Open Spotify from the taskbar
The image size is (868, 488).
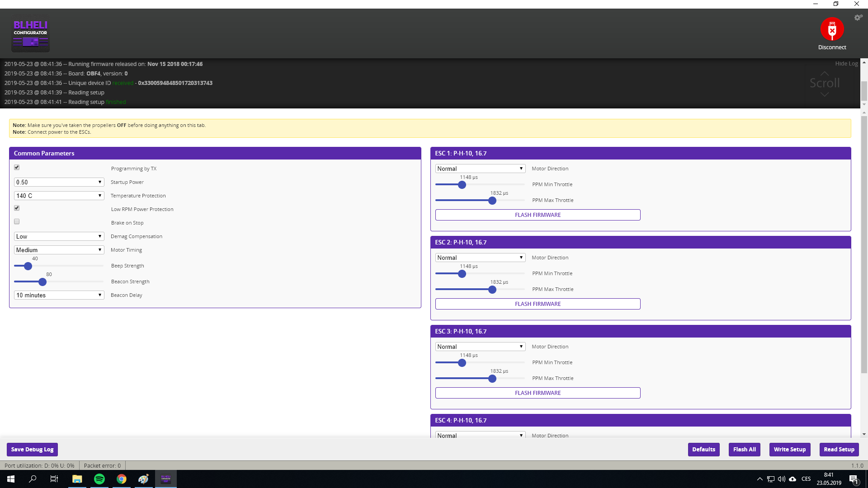[x=99, y=479]
